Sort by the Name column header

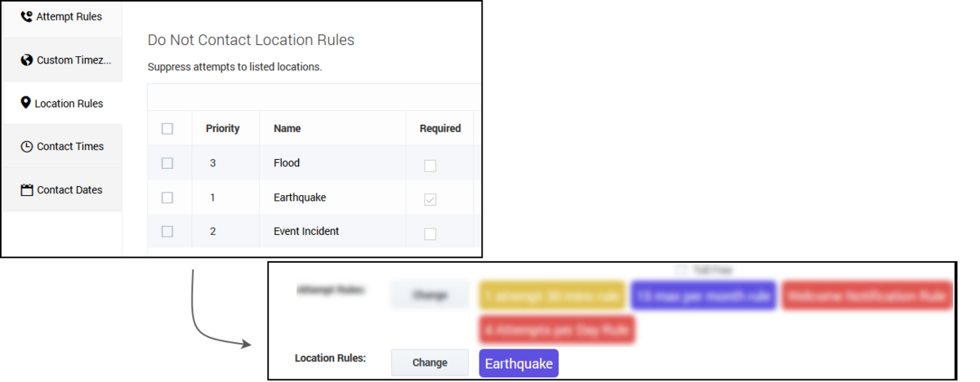pos(287,128)
